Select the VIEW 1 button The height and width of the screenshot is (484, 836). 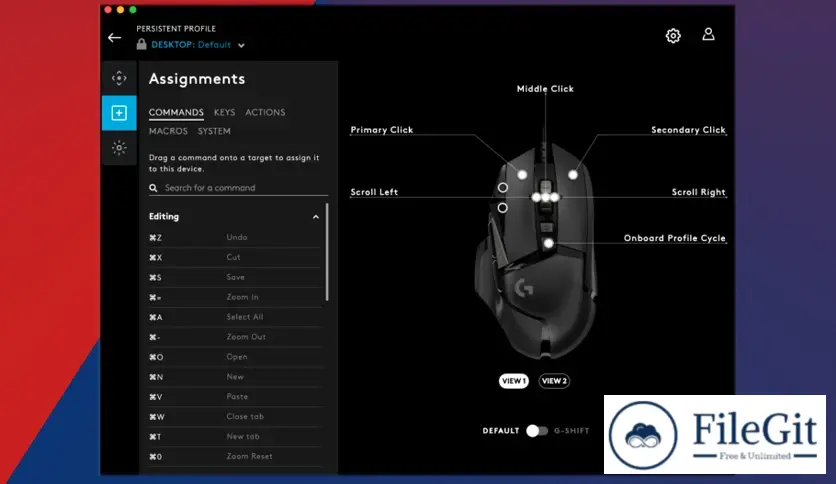tap(513, 381)
